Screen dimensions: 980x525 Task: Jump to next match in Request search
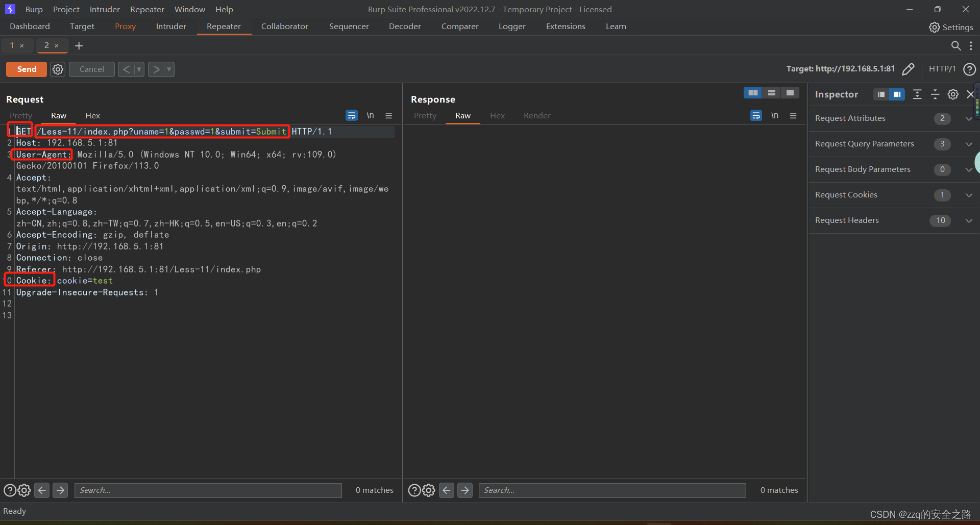coord(60,490)
